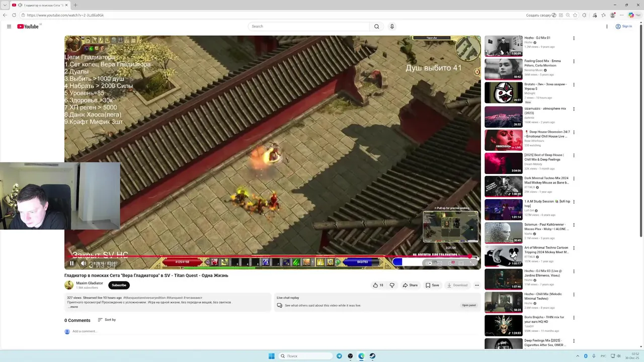Image resolution: width=644 pixels, height=362 pixels.
Task: Reload the page with the refresh icon
Action: pyautogui.click(x=14, y=15)
